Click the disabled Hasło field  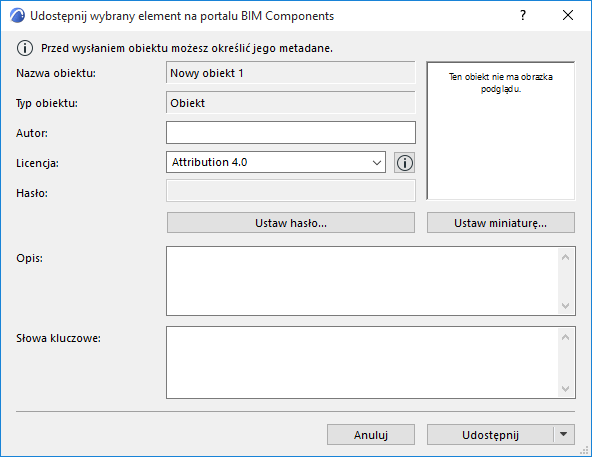pyautogui.click(x=291, y=191)
